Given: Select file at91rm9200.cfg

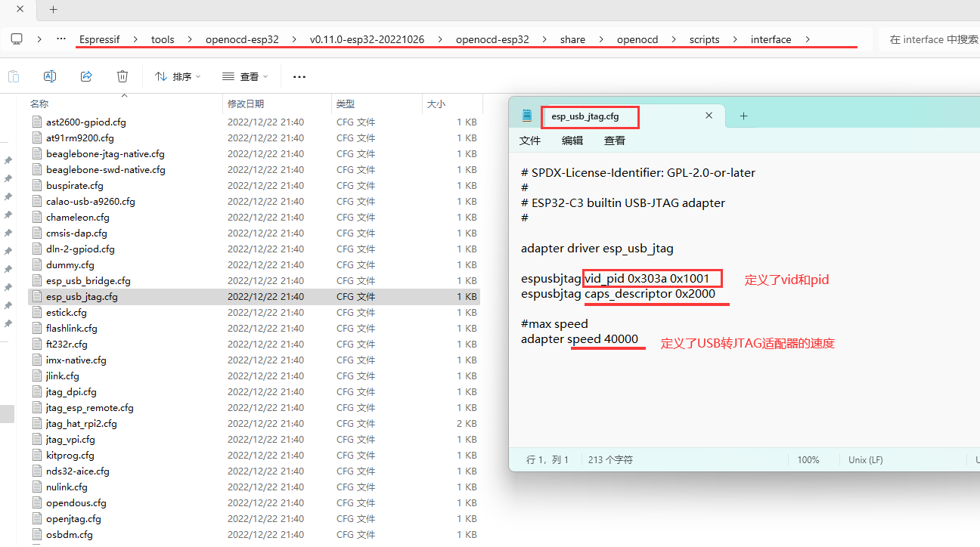Looking at the screenshot, I should tap(79, 138).
